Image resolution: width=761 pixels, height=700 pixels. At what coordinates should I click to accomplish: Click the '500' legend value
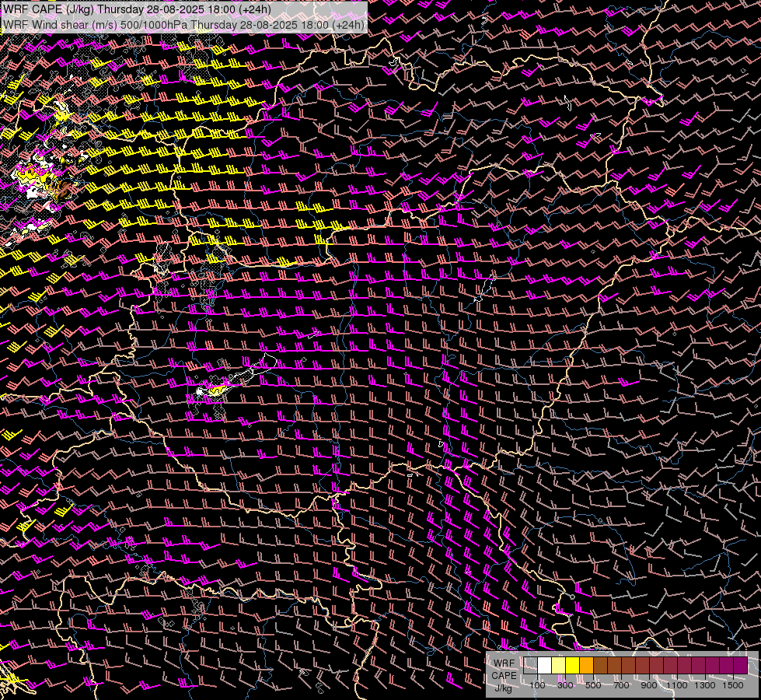[593, 685]
